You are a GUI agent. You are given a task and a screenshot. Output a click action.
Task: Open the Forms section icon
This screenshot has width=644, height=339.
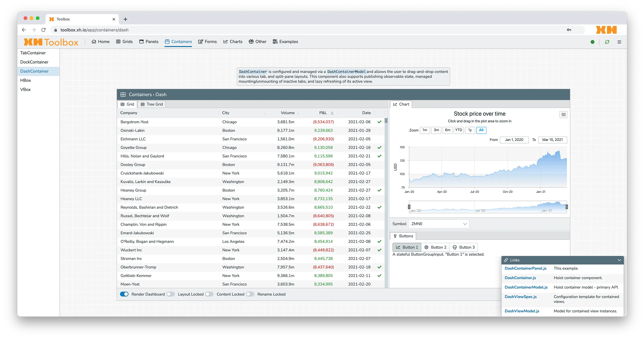pos(200,41)
